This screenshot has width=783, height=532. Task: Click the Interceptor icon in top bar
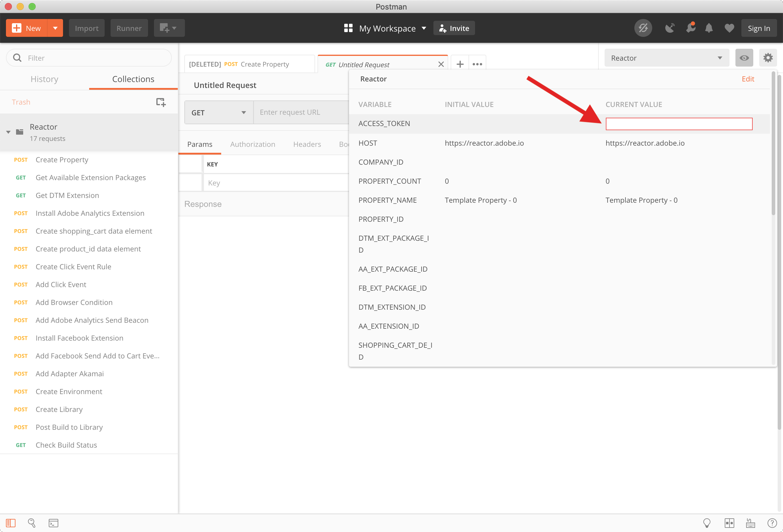click(x=669, y=28)
